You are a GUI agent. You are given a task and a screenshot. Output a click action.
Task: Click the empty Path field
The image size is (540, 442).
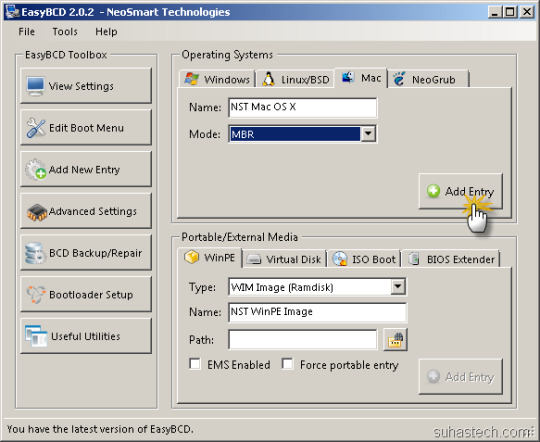[302, 340]
